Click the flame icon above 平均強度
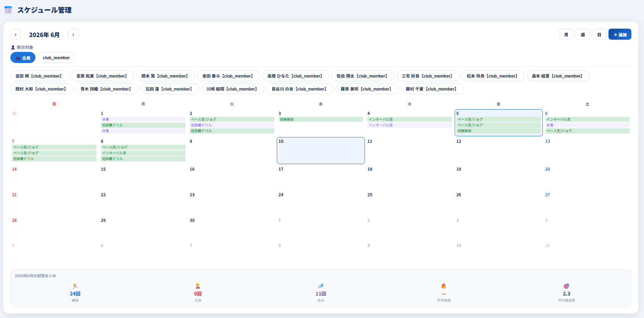This screenshot has width=644, height=318. click(444, 286)
